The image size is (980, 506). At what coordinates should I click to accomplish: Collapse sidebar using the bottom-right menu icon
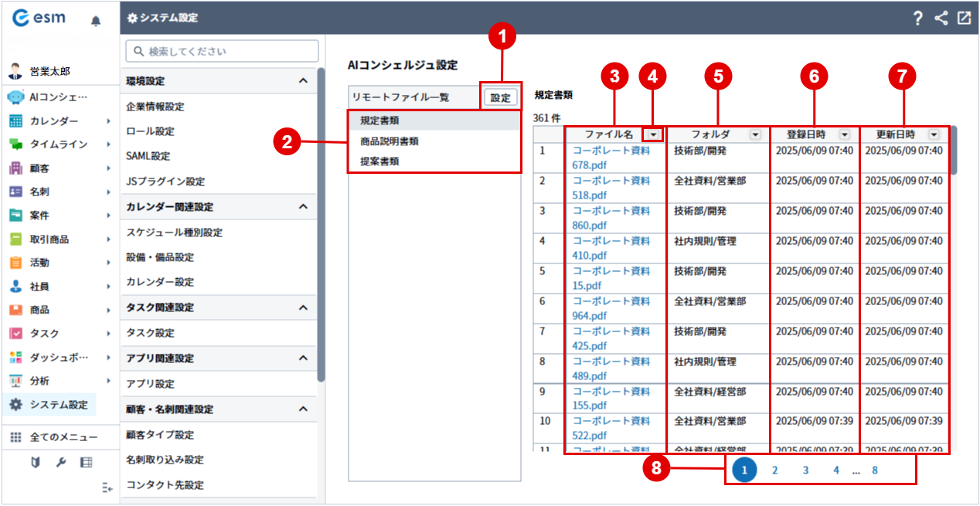click(x=107, y=487)
